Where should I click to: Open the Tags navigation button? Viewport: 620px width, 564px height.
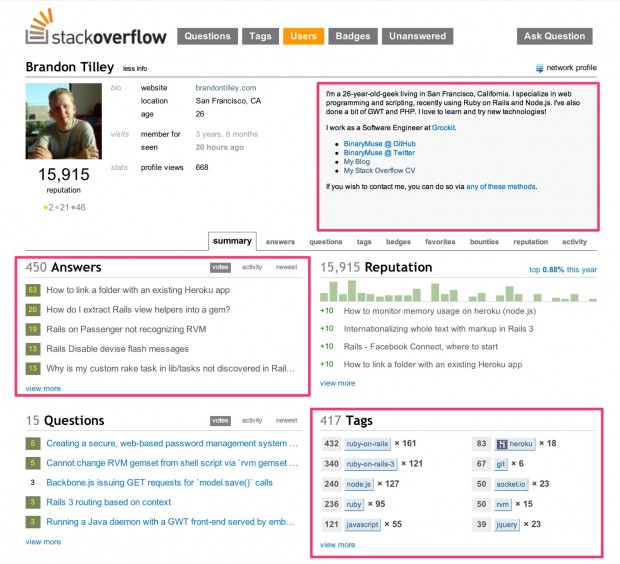click(x=260, y=36)
